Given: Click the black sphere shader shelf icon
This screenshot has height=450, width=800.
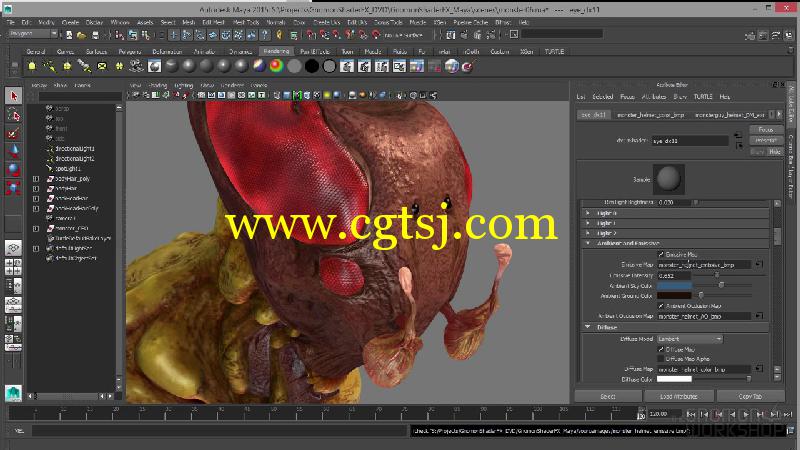Looking at the screenshot, I should coord(312,66).
